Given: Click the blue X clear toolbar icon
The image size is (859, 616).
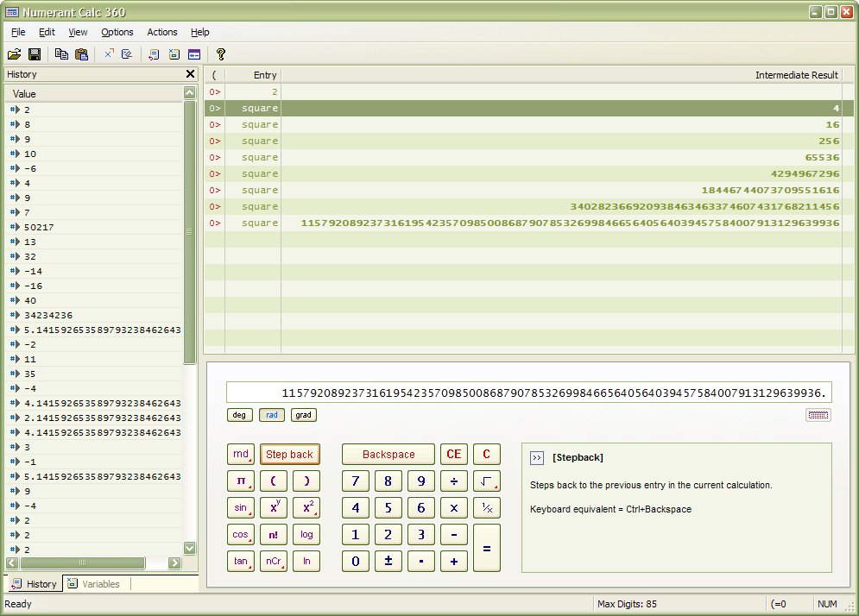Looking at the screenshot, I should [x=109, y=53].
